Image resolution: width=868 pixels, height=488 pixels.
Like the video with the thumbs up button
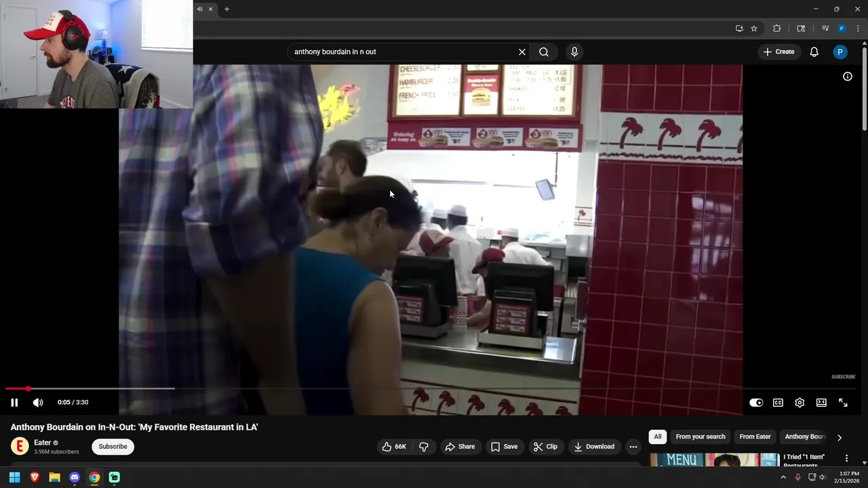click(x=394, y=447)
